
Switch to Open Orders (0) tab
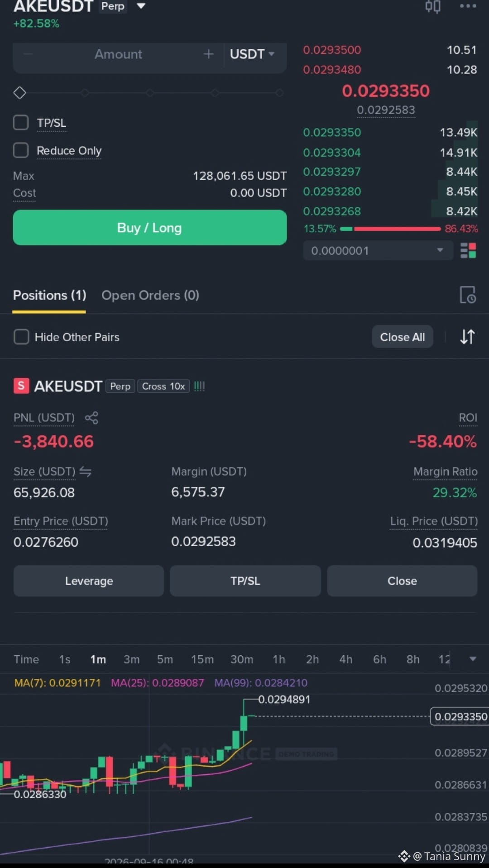pos(150,296)
